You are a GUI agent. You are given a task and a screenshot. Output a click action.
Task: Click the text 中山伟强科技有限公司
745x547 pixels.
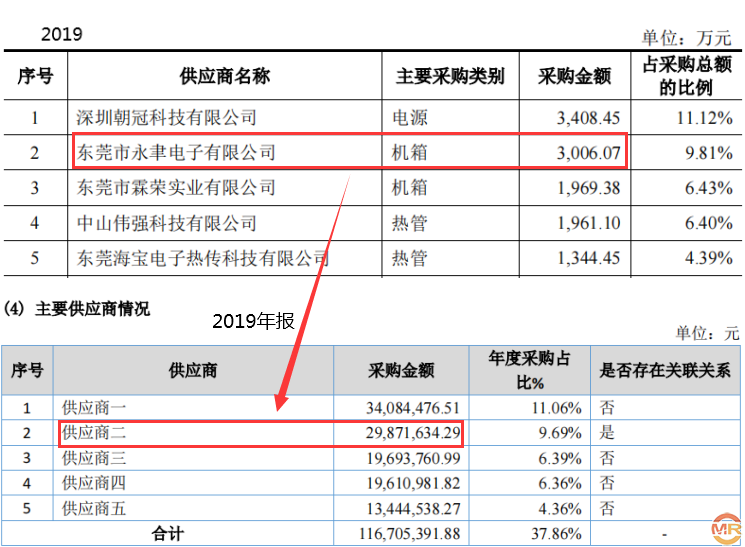click(166, 223)
